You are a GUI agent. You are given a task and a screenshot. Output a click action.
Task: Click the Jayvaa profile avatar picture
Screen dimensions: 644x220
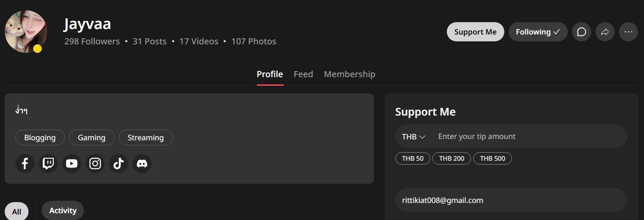[x=26, y=32]
